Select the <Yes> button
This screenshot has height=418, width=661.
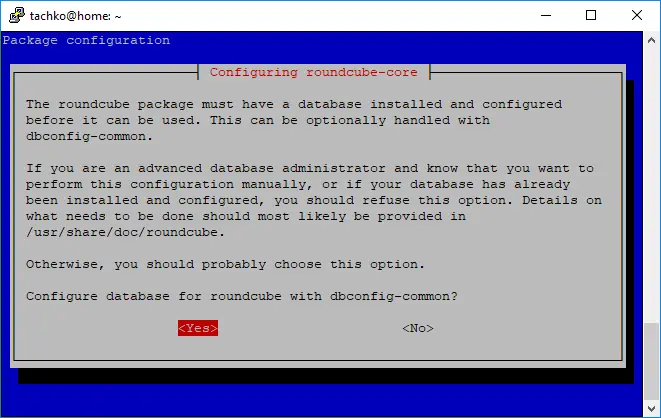(x=198, y=328)
